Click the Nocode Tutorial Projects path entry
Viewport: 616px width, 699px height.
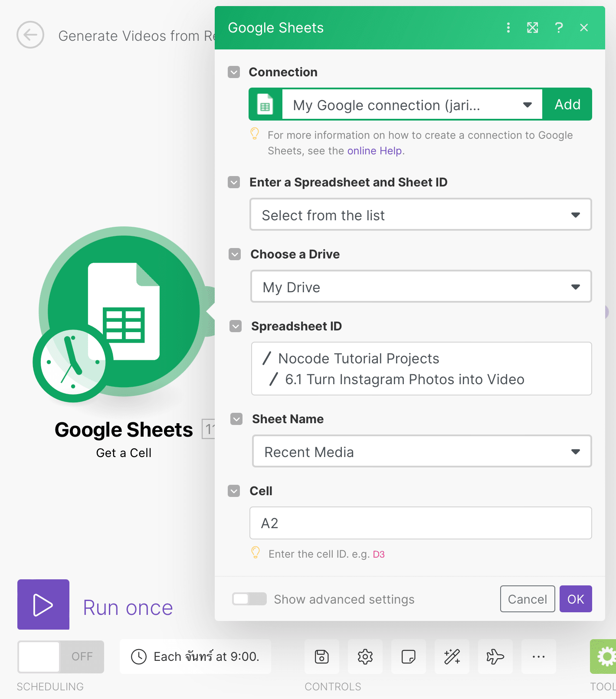click(359, 359)
